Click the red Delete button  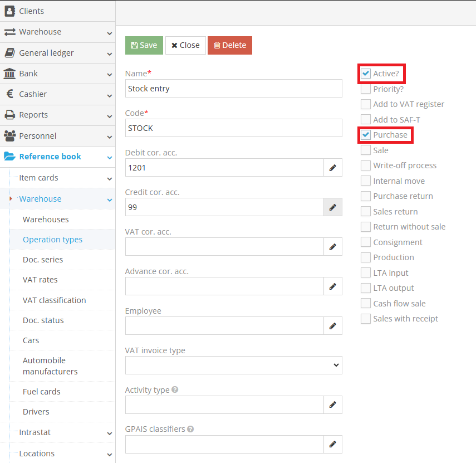(229, 46)
